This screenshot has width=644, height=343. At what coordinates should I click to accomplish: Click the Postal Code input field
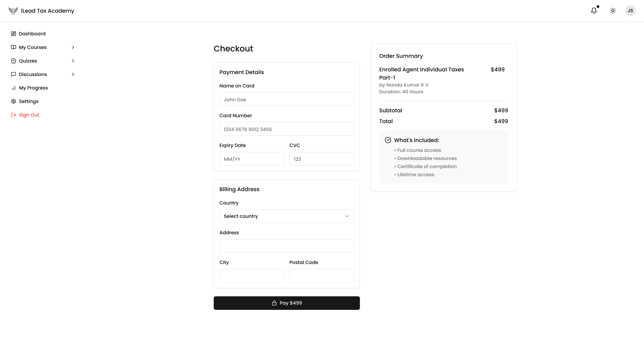point(321,276)
